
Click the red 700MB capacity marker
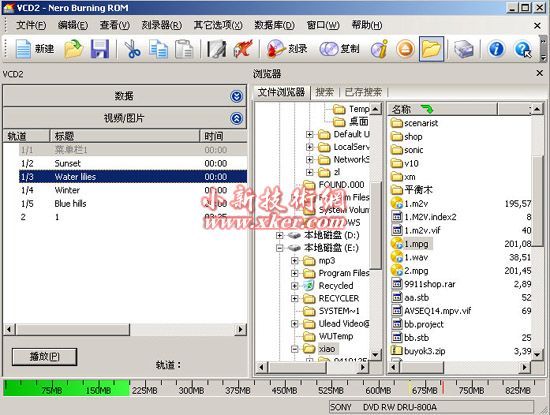(x=443, y=388)
